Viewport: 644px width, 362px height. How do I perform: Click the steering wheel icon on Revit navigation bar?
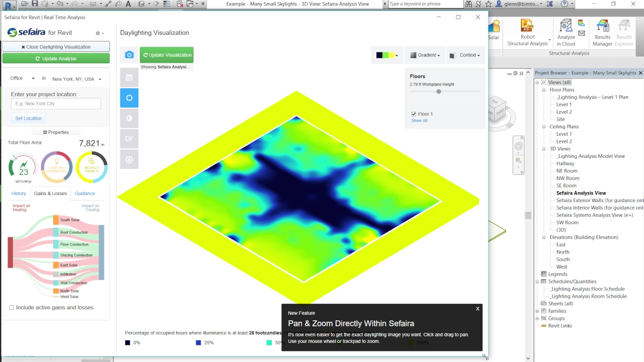(x=518, y=146)
